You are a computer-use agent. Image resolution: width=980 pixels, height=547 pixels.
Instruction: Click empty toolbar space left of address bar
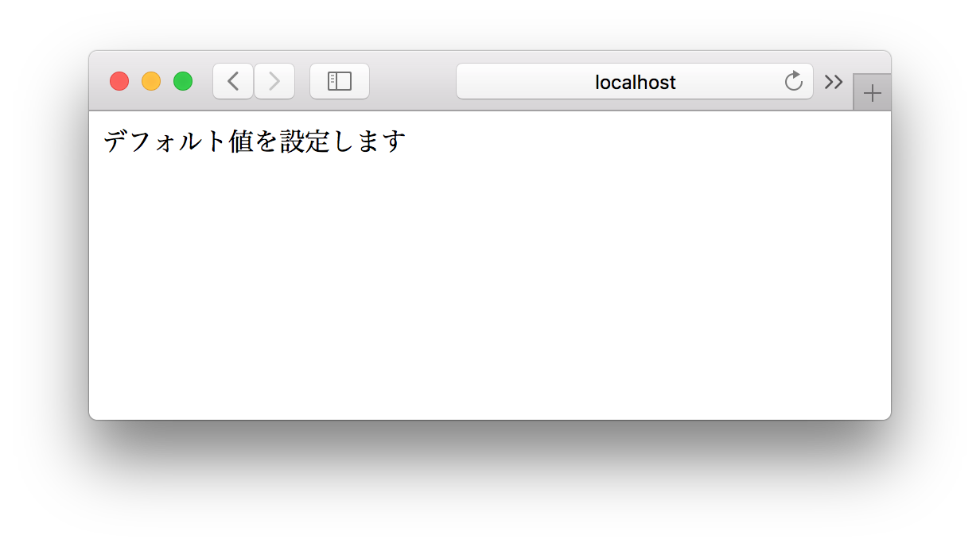[x=412, y=81]
